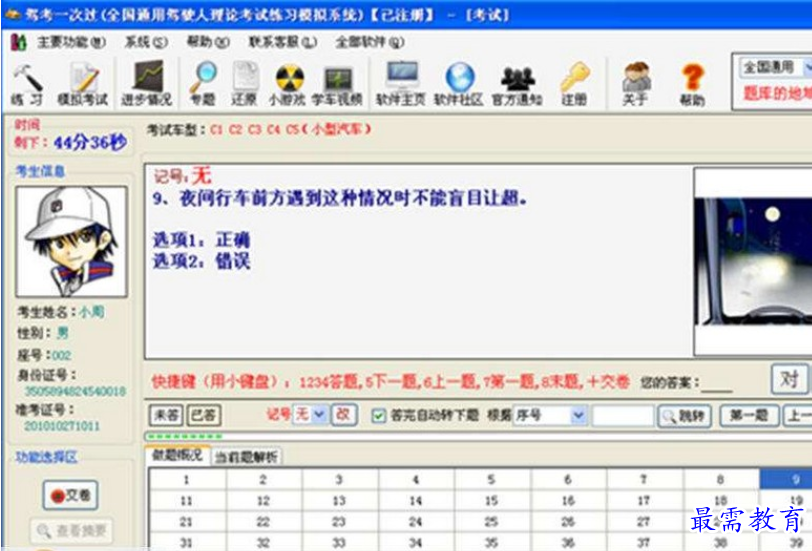Click the 准考证号 number 201010271011

62,426
